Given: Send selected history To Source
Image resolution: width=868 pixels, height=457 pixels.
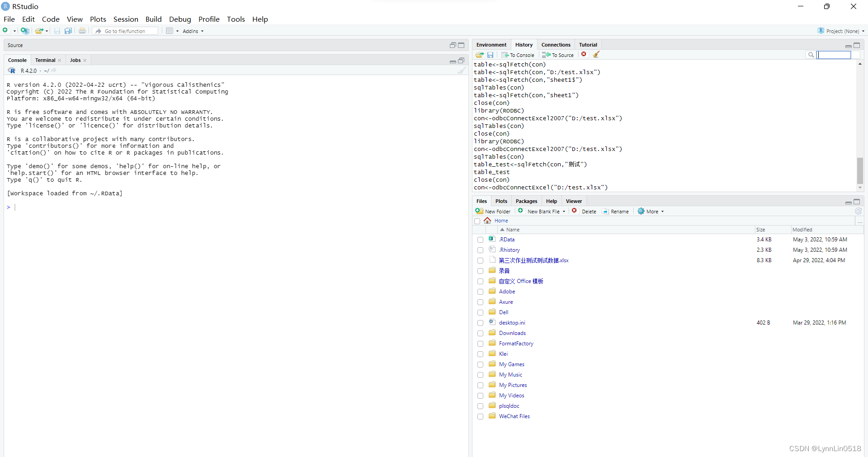Looking at the screenshot, I should coord(557,55).
